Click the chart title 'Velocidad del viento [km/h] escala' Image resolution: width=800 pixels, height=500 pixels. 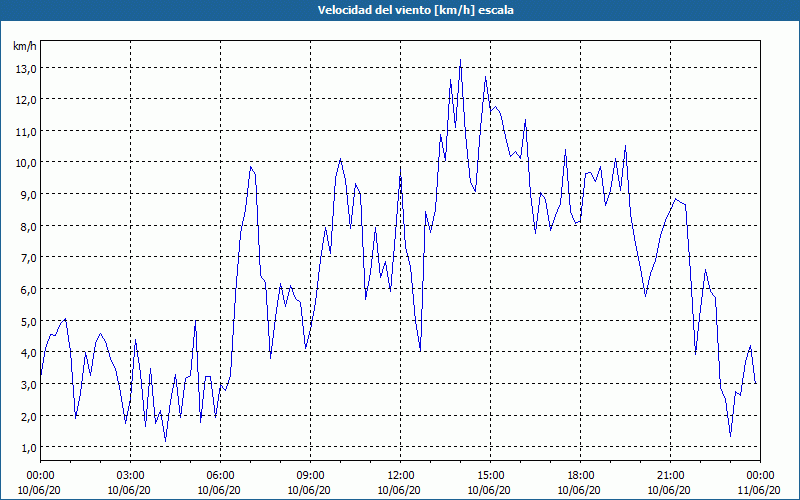coord(415,10)
